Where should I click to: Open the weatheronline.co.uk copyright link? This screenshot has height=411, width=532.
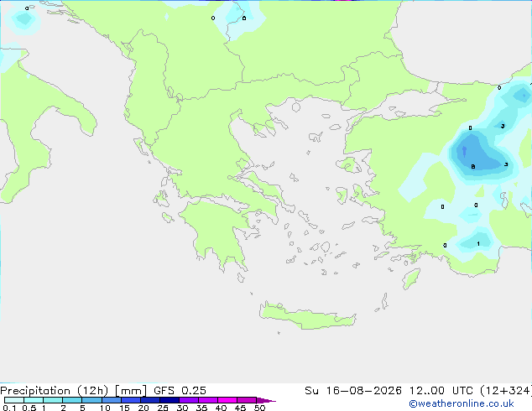point(461,403)
